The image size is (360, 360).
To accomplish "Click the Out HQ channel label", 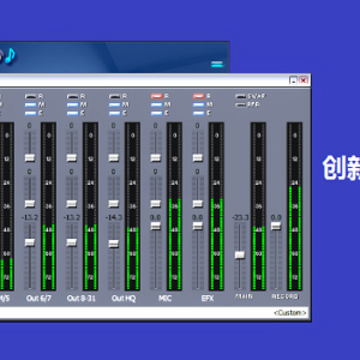I will (124, 298).
